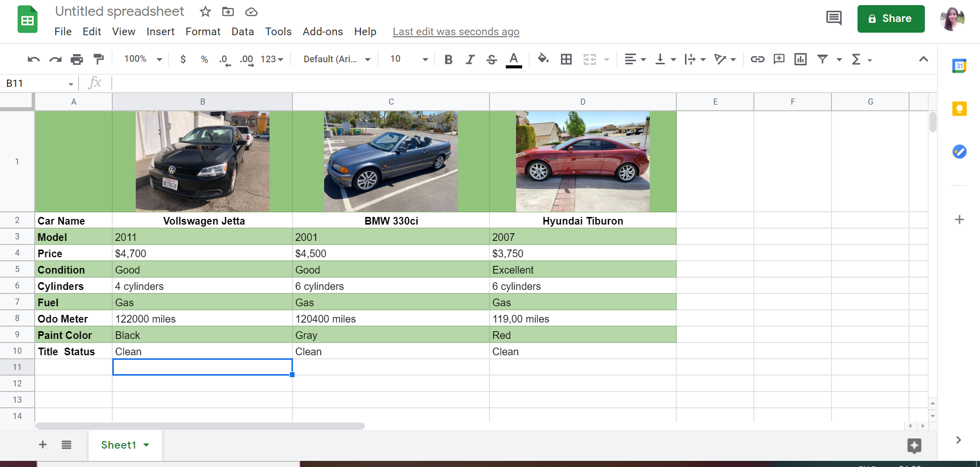Open the horizontal align dropdown
Screen dimensions: 980x467
pyautogui.click(x=635, y=59)
